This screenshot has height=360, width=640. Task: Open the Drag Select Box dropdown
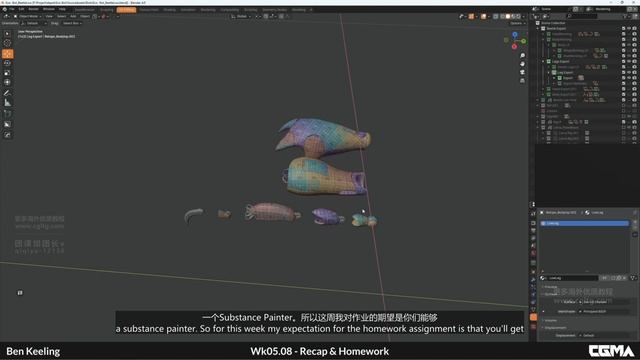72,23
